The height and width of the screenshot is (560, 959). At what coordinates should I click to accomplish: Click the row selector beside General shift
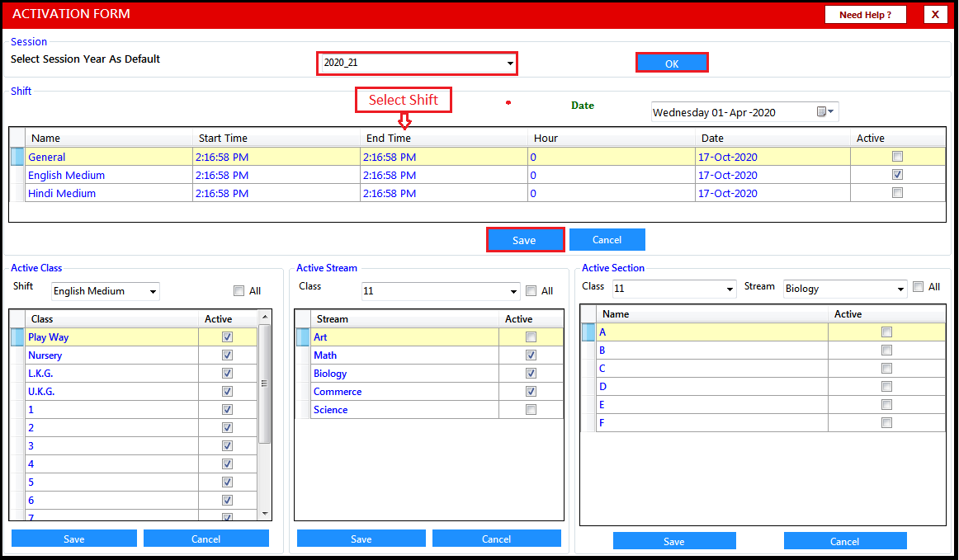(17, 157)
